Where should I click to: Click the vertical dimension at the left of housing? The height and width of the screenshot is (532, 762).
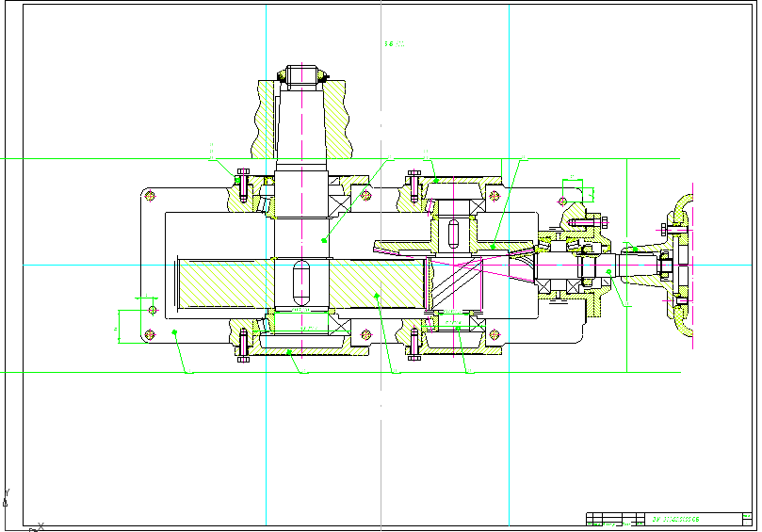[x=117, y=329]
